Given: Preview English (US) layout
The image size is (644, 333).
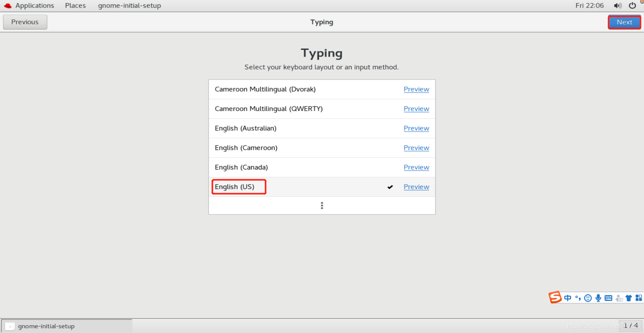Looking at the screenshot, I should pyautogui.click(x=416, y=187).
